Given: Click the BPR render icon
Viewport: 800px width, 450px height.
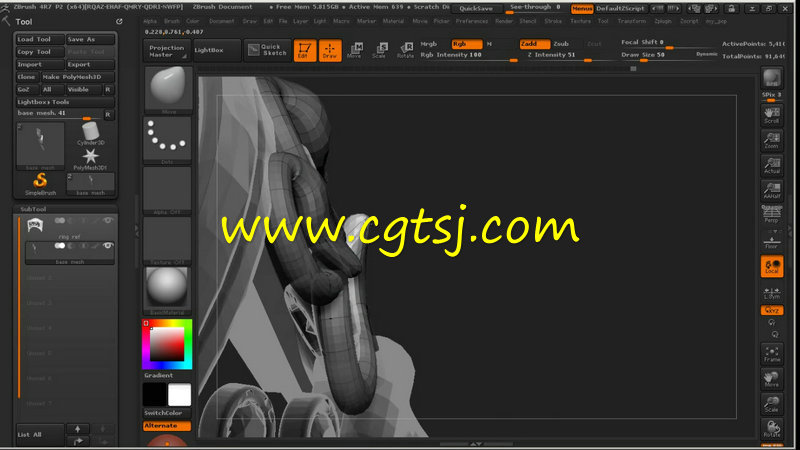Looking at the screenshot, I should (771, 78).
